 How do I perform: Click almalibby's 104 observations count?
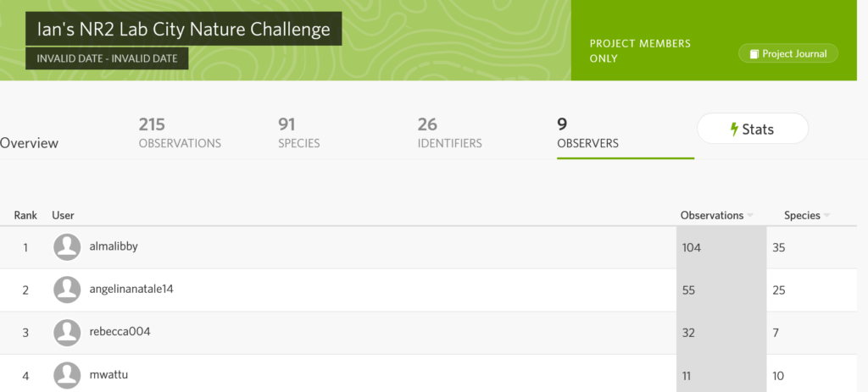(x=692, y=248)
